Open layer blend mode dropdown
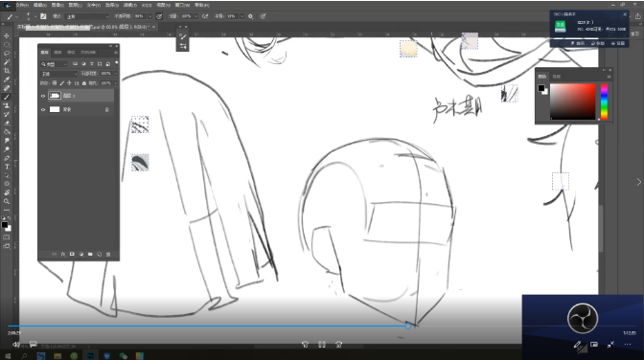The height and width of the screenshot is (360, 644). [58, 74]
